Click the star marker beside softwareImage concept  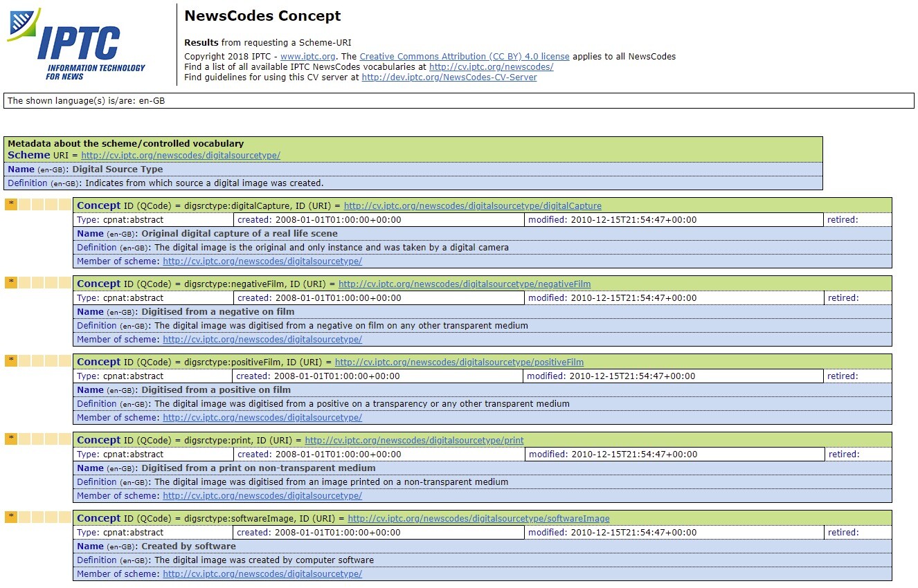point(11,517)
